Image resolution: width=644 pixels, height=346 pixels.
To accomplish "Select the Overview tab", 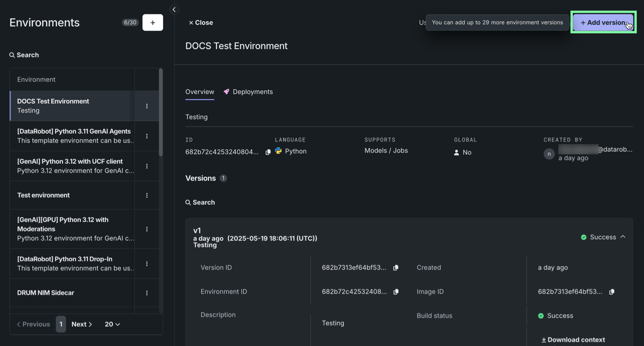I will (200, 92).
